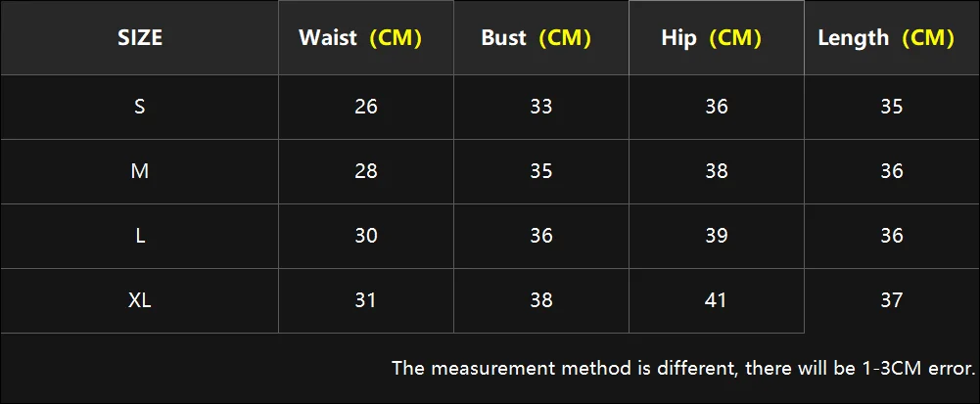Select the S size row label
The image size is (980, 404).
[140, 107]
